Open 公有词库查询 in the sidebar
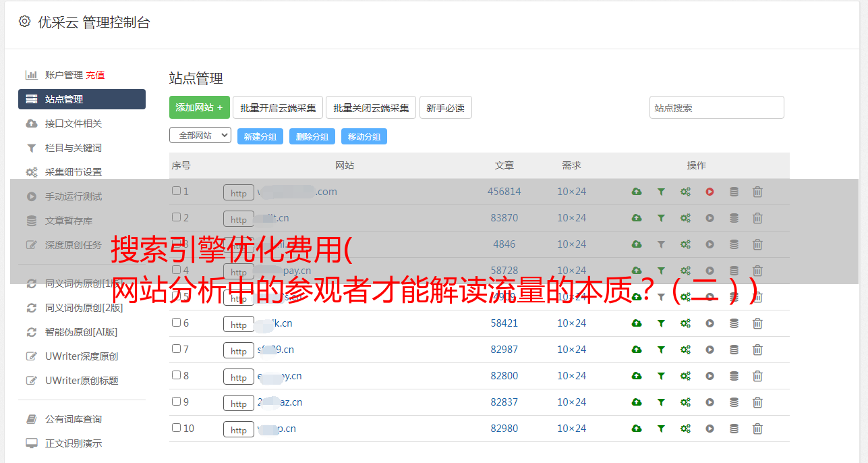The image size is (868, 463). coord(74,419)
